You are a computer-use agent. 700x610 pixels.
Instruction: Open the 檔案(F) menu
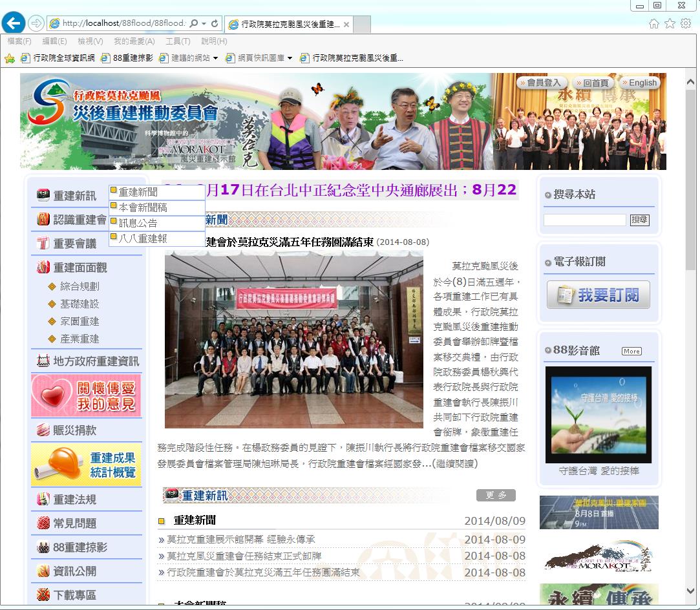[19, 41]
